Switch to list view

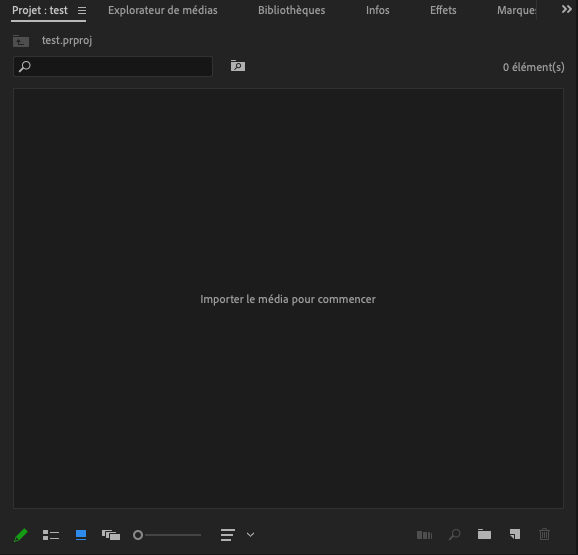point(51,535)
